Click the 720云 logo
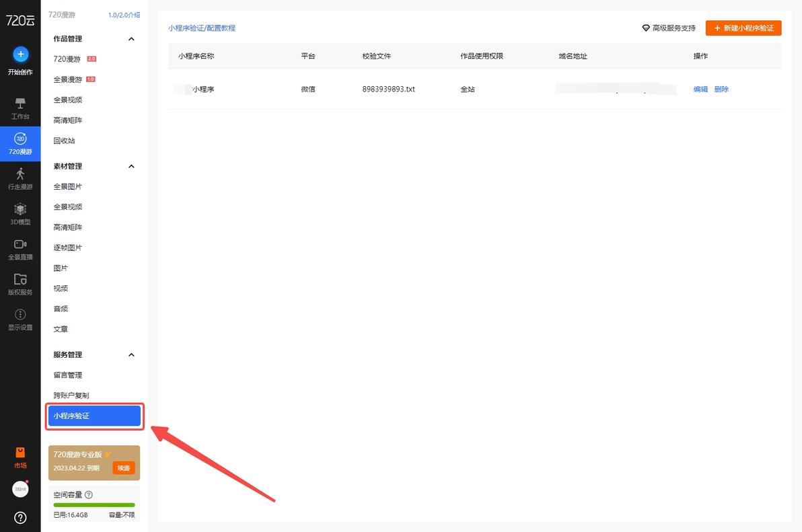This screenshot has height=532, width=802. tap(20, 20)
